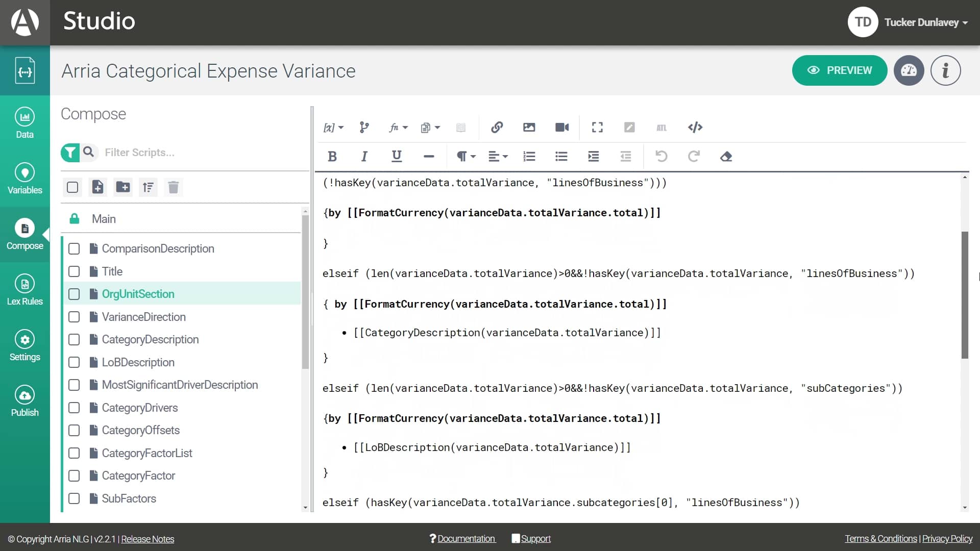Add a new script file

(97, 187)
